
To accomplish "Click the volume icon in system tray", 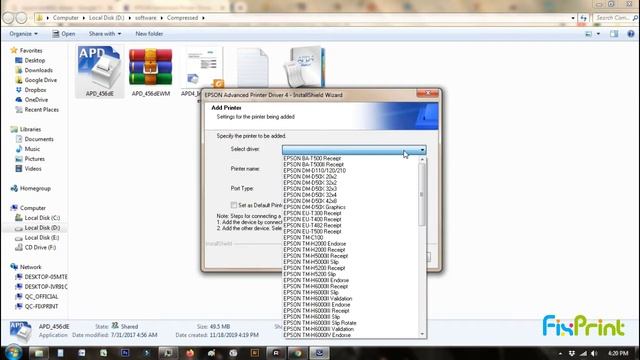I will (594, 353).
